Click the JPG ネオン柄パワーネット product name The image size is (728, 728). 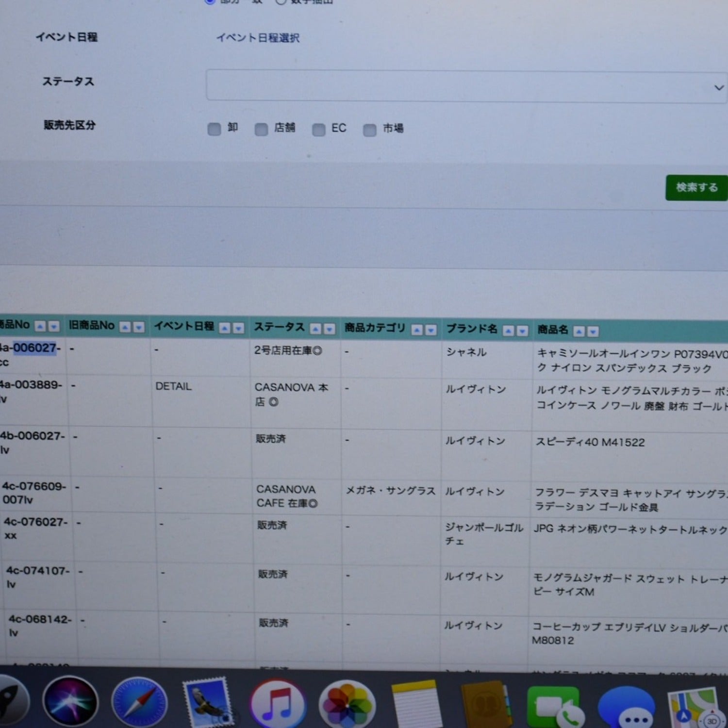coord(630,529)
